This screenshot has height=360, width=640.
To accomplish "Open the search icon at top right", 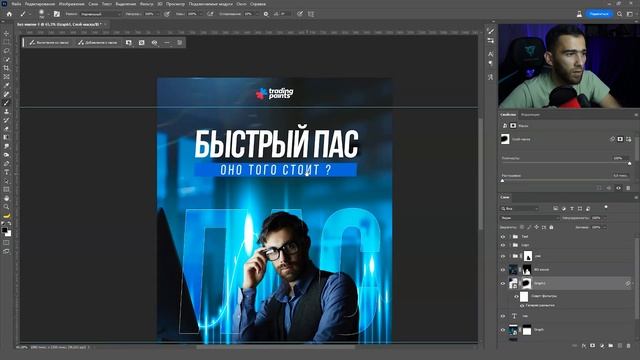I will click(x=619, y=14).
